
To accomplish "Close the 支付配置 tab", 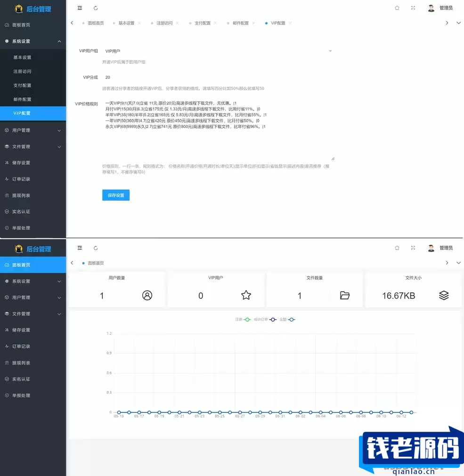I will [215, 23].
